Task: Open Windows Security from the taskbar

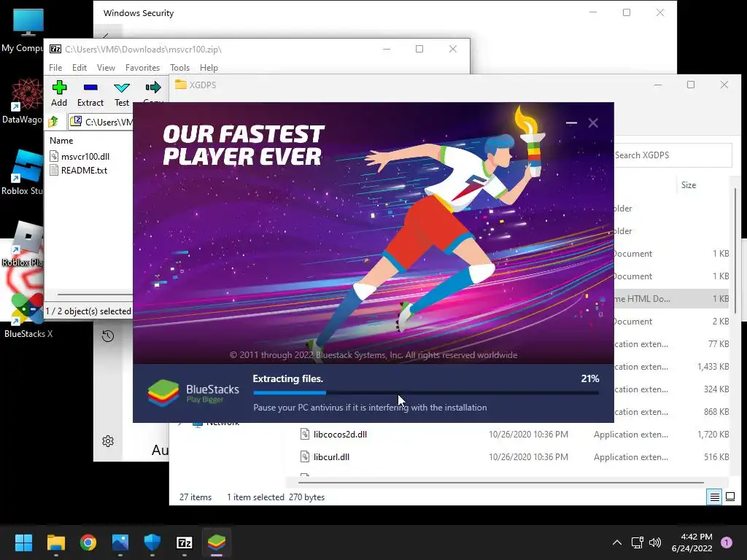Action: (152, 542)
